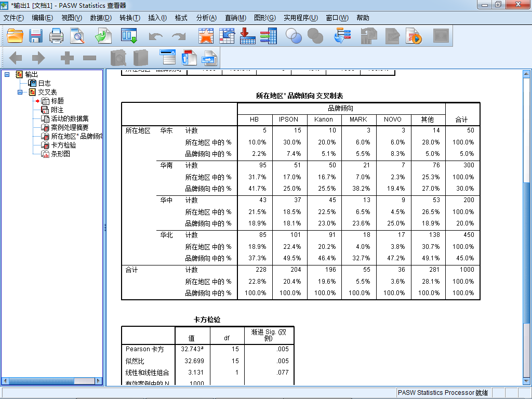Select 案例处理摘要 outline item
532x399 pixels.
coord(70,127)
